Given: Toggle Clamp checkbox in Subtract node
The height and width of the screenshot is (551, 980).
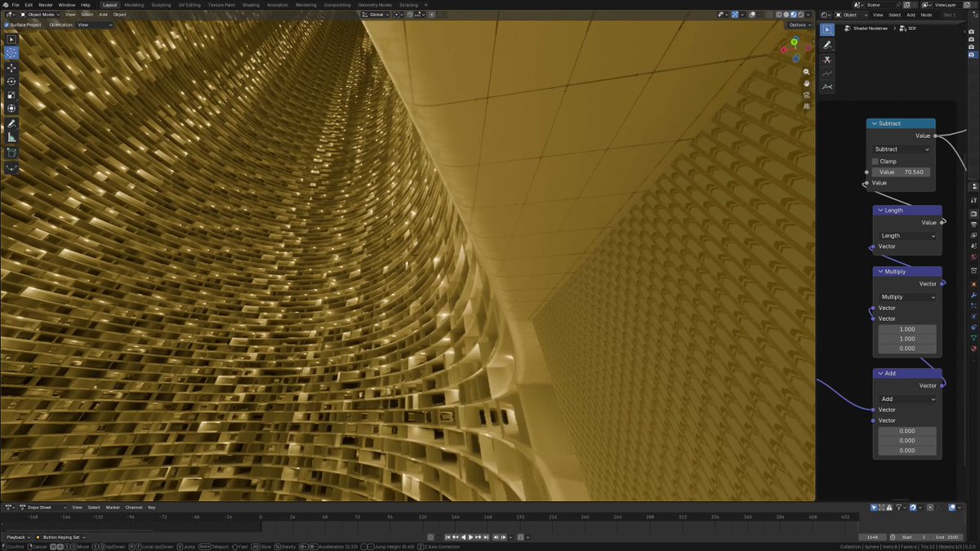Looking at the screenshot, I should (875, 162).
